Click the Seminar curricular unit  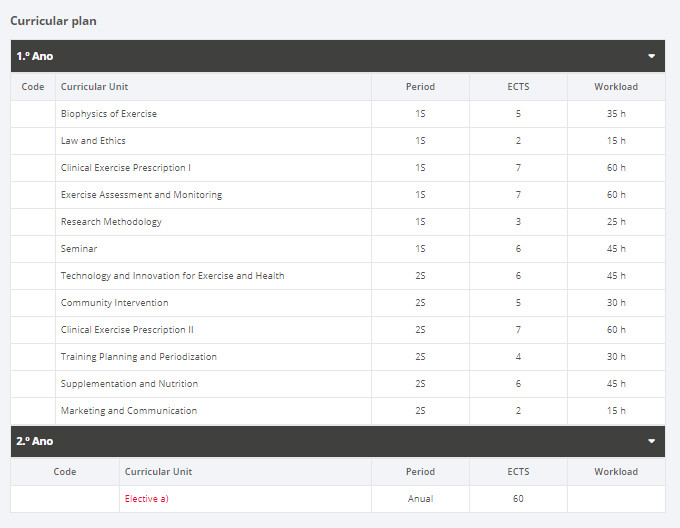coord(79,249)
